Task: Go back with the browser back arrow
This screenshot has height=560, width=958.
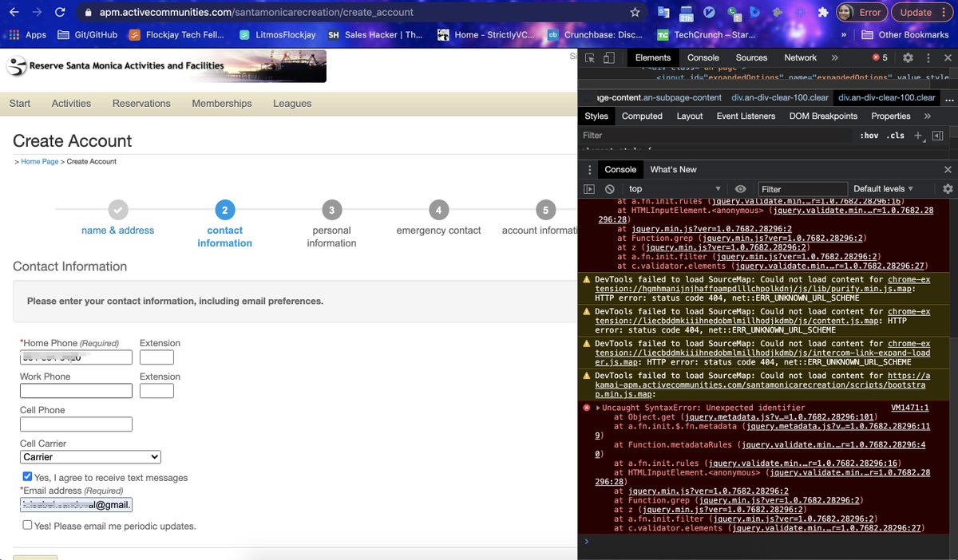Action: (x=13, y=13)
